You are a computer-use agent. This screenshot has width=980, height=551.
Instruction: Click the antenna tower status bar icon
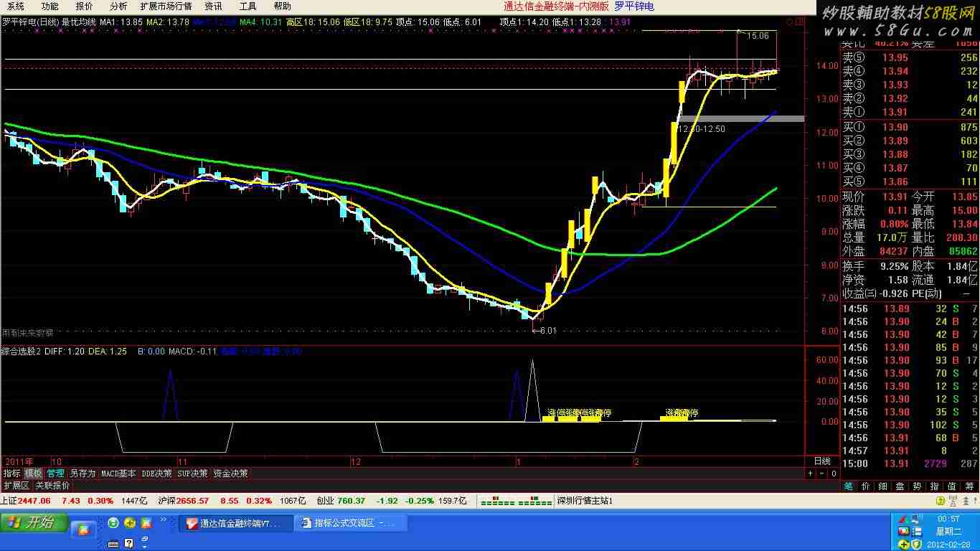coord(953,500)
